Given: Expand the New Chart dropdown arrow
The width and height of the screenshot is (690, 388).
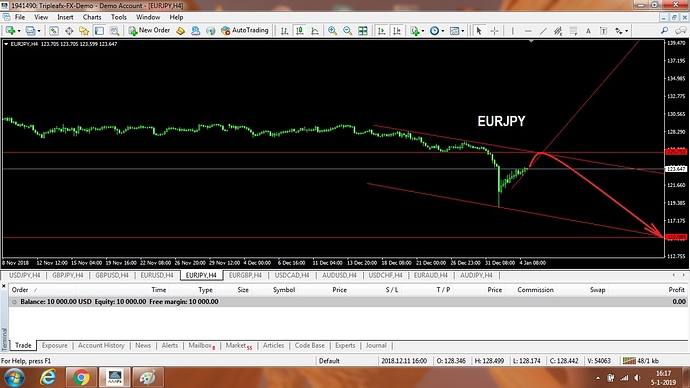Looking at the screenshot, I should (19, 31).
